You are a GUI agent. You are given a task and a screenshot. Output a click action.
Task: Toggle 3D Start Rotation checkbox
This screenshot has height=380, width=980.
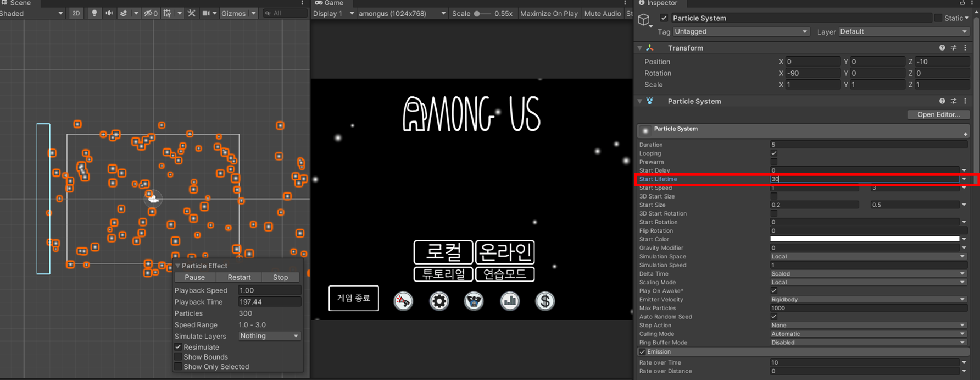point(774,213)
